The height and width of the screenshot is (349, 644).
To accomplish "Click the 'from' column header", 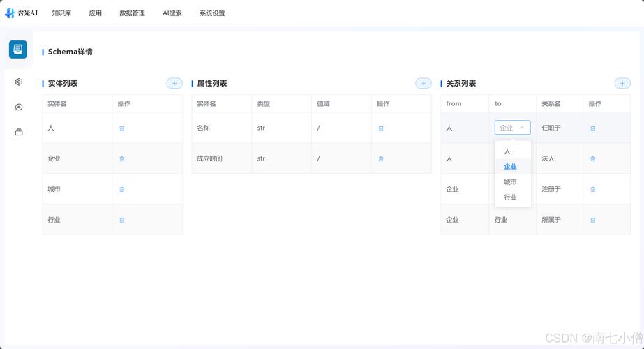I will pos(454,103).
